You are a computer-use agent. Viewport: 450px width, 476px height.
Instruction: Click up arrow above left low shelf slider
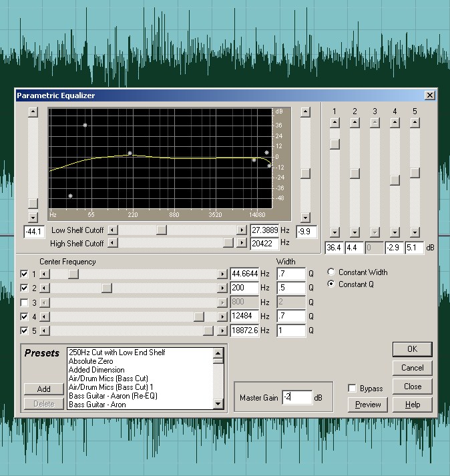point(32,112)
